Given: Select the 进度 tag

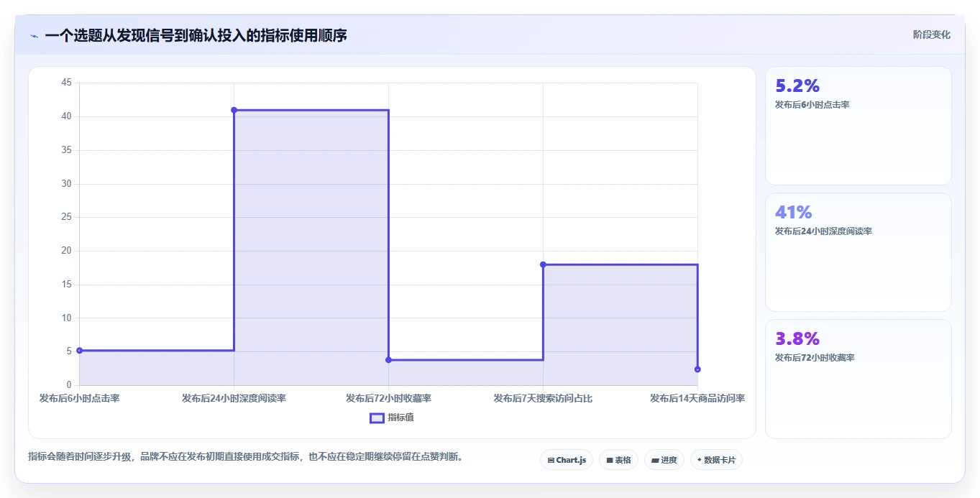Looking at the screenshot, I should coord(664,460).
